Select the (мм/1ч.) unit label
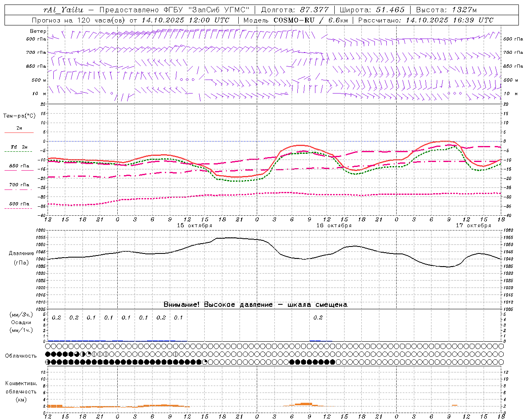The width and height of the screenshot is (525, 420). coord(21,330)
